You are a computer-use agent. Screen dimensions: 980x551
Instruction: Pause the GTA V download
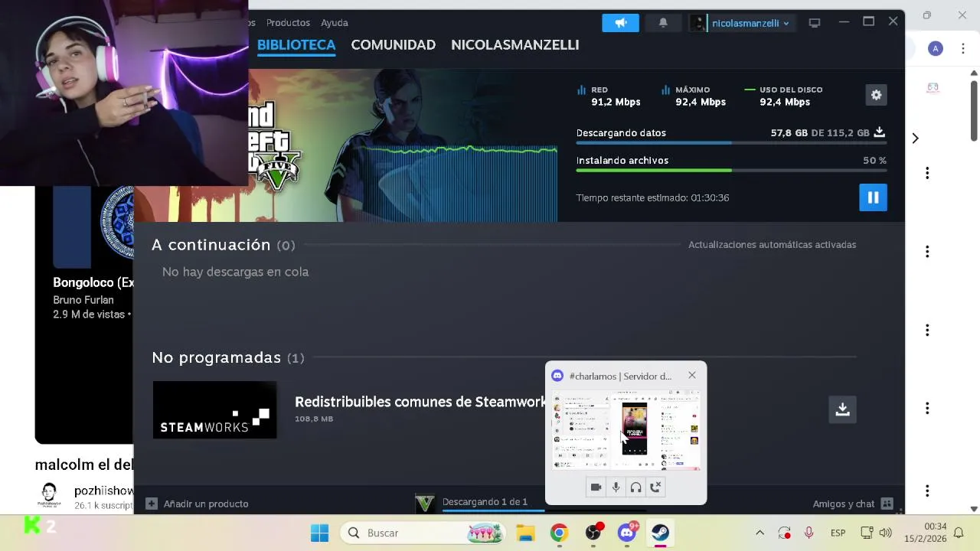click(x=873, y=197)
